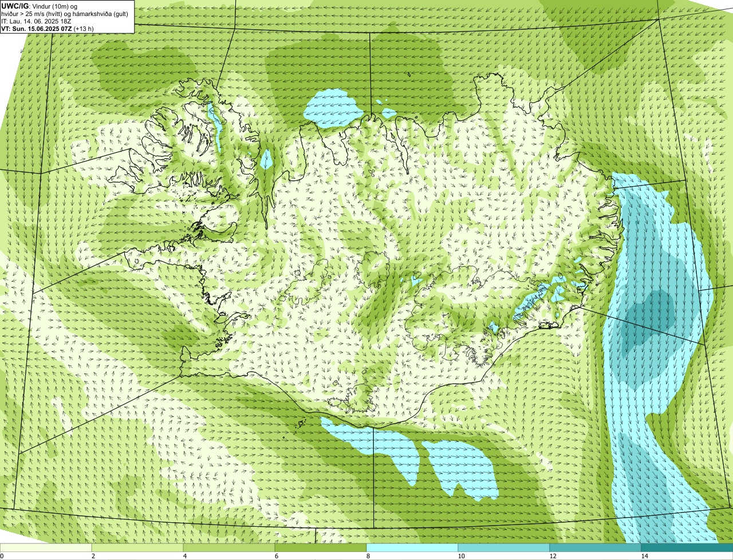Viewport: 733px width, 560px height.
Task: Click the 12–14 teal legend segment
Action: pos(596,547)
